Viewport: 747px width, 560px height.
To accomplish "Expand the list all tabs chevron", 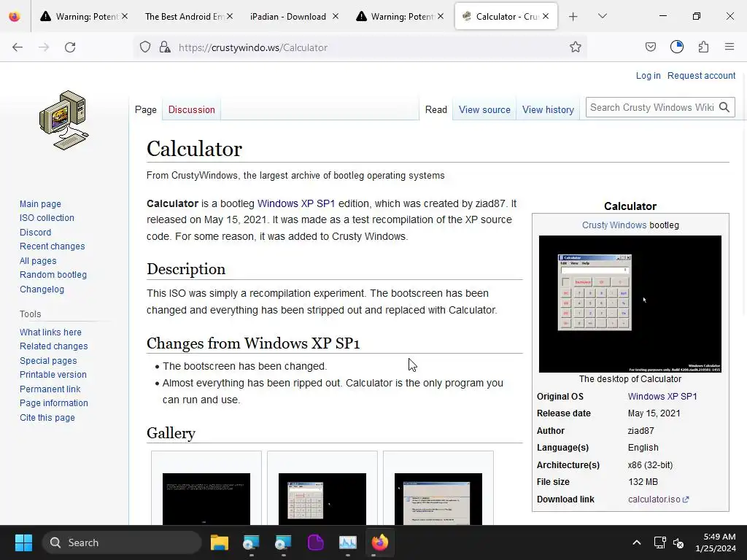I will pyautogui.click(x=602, y=17).
